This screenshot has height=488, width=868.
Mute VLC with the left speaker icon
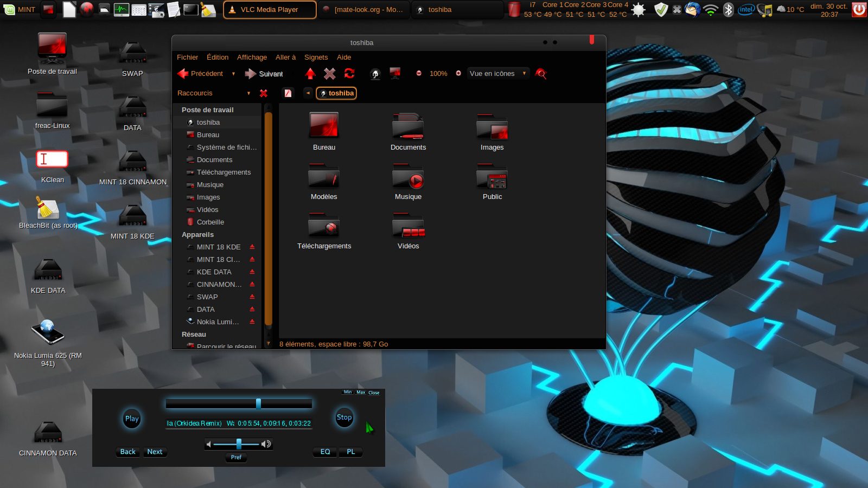tap(208, 444)
